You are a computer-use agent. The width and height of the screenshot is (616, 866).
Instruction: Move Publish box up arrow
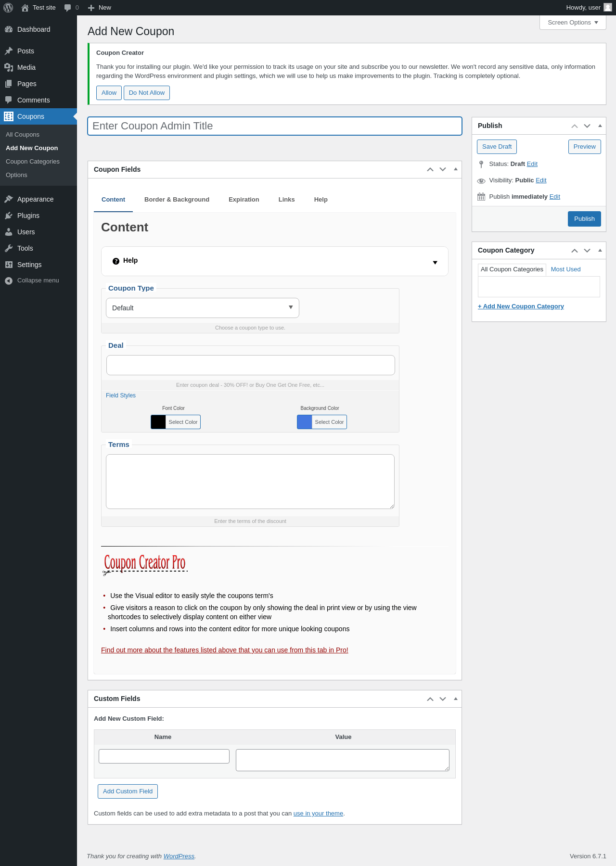[x=575, y=126]
